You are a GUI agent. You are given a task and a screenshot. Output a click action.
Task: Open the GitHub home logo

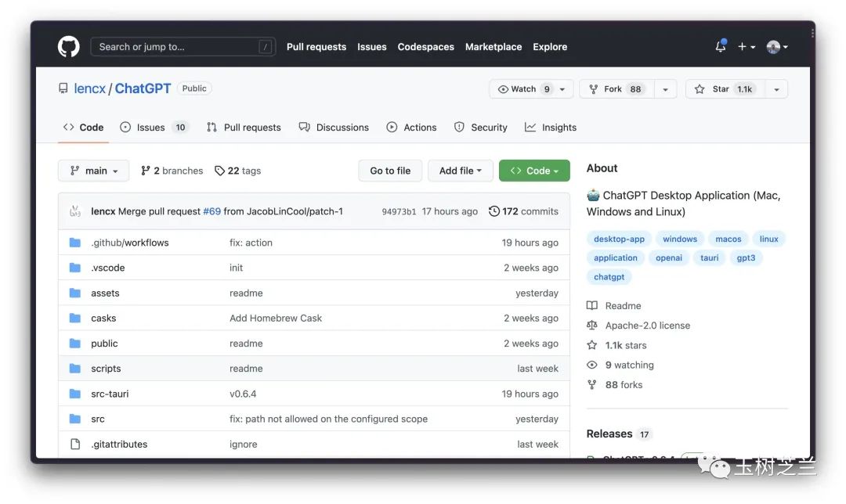tap(68, 47)
